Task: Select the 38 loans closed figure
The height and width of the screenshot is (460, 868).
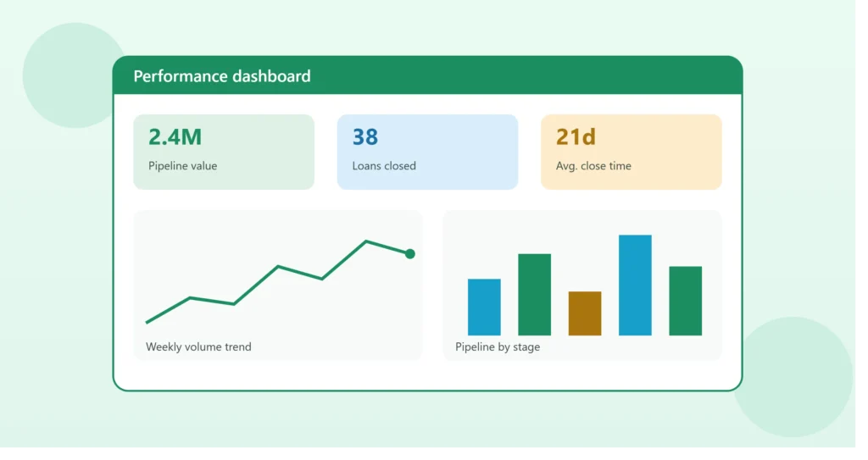Action: click(364, 136)
